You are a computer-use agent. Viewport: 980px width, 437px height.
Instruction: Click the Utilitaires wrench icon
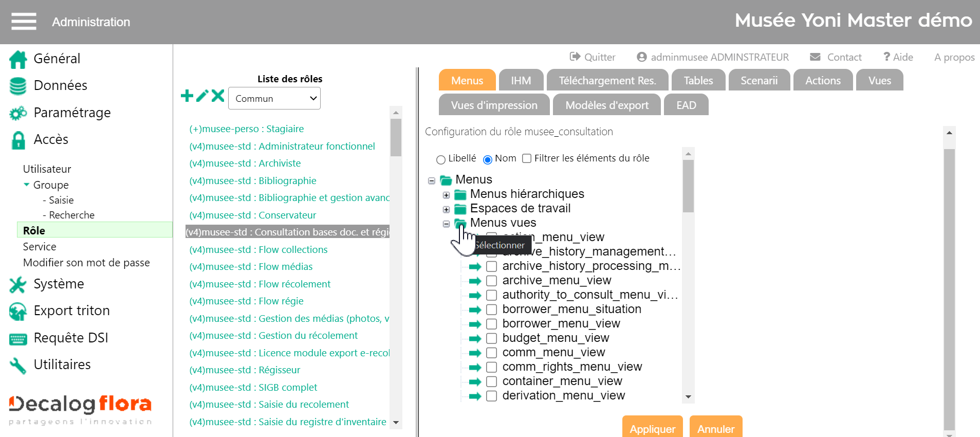point(18,366)
